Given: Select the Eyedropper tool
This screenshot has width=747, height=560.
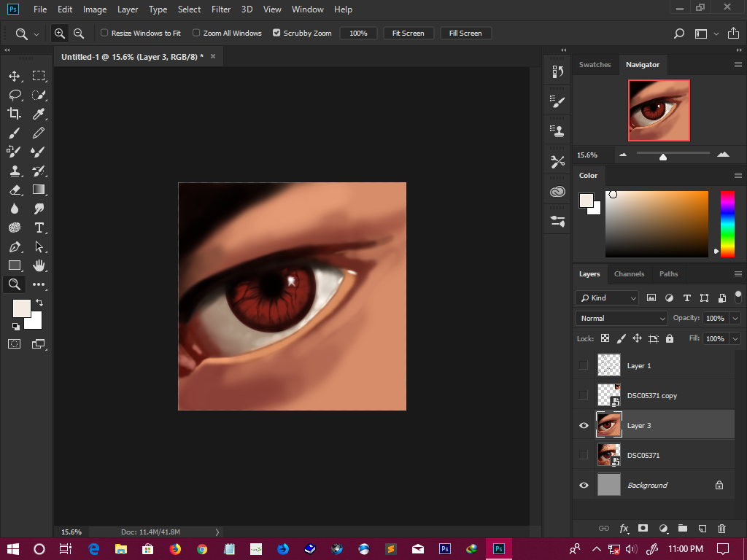Looking at the screenshot, I should tap(39, 113).
